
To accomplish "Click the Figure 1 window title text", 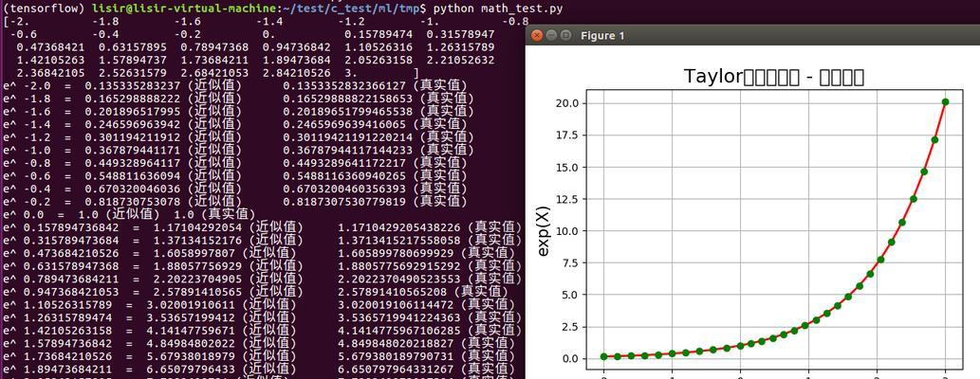I will (x=601, y=36).
